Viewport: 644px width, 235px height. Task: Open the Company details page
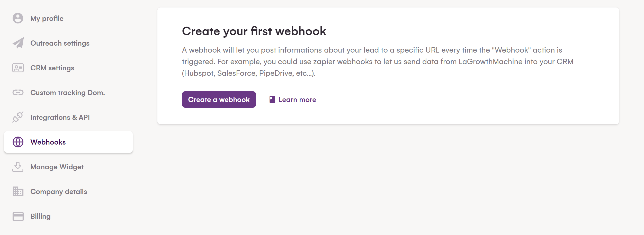(59, 191)
